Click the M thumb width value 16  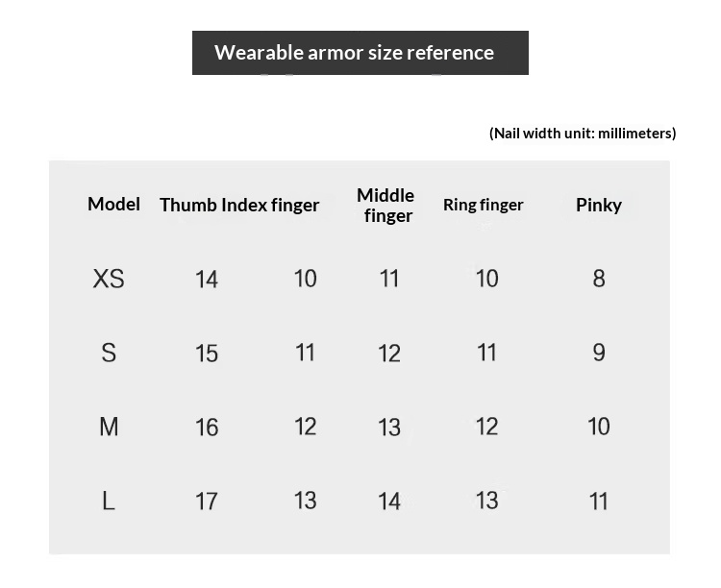point(207,428)
